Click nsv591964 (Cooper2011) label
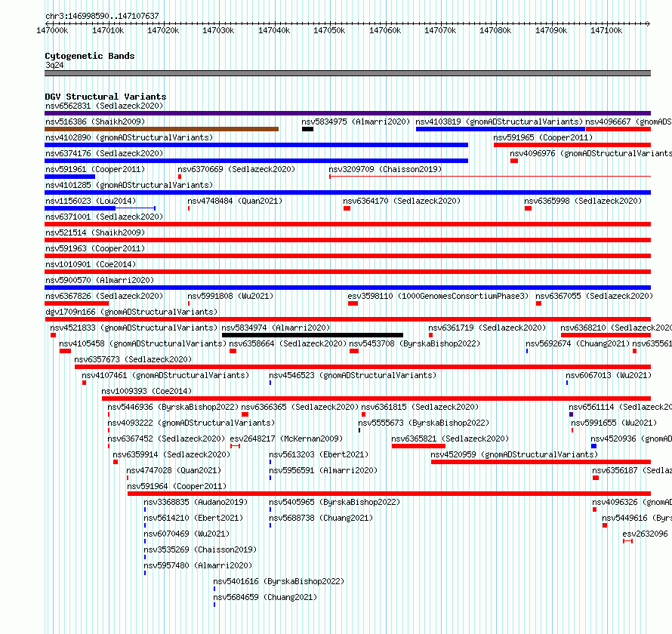This screenshot has height=634, width=672. (177, 486)
